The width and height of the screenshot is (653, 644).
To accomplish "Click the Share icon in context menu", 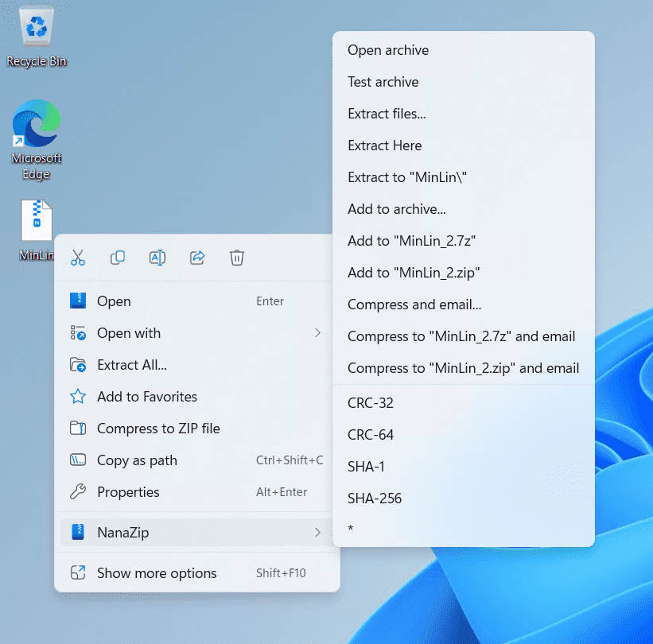I will pyautogui.click(x=197, y=258).
